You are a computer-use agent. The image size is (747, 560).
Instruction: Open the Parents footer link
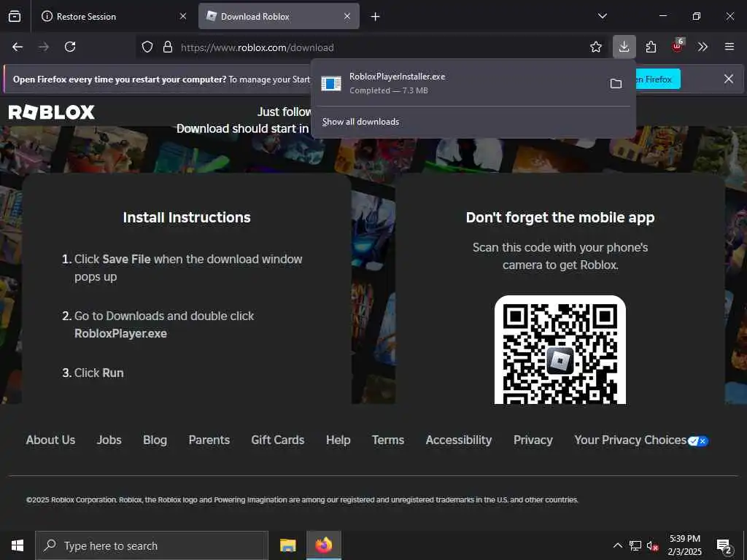click(209, 440)
